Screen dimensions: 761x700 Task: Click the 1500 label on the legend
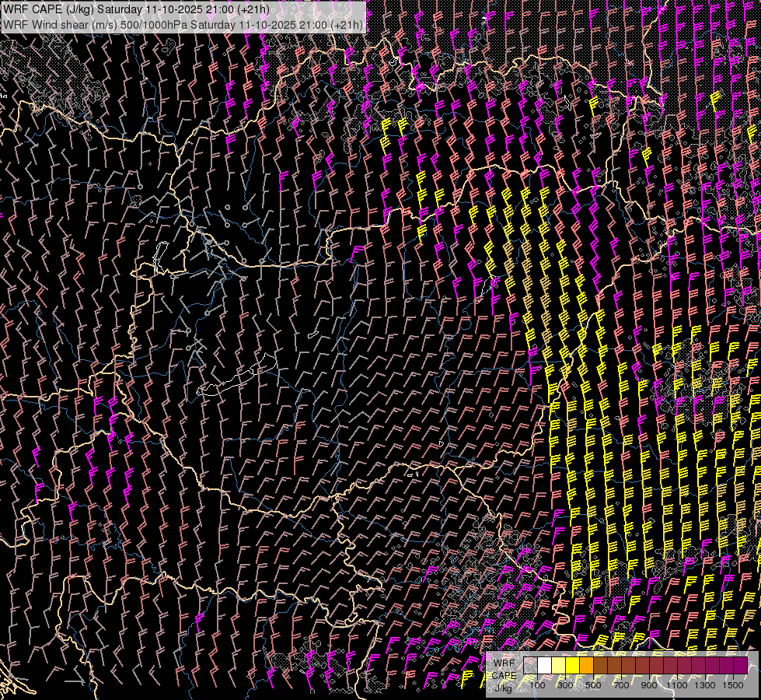733,685
